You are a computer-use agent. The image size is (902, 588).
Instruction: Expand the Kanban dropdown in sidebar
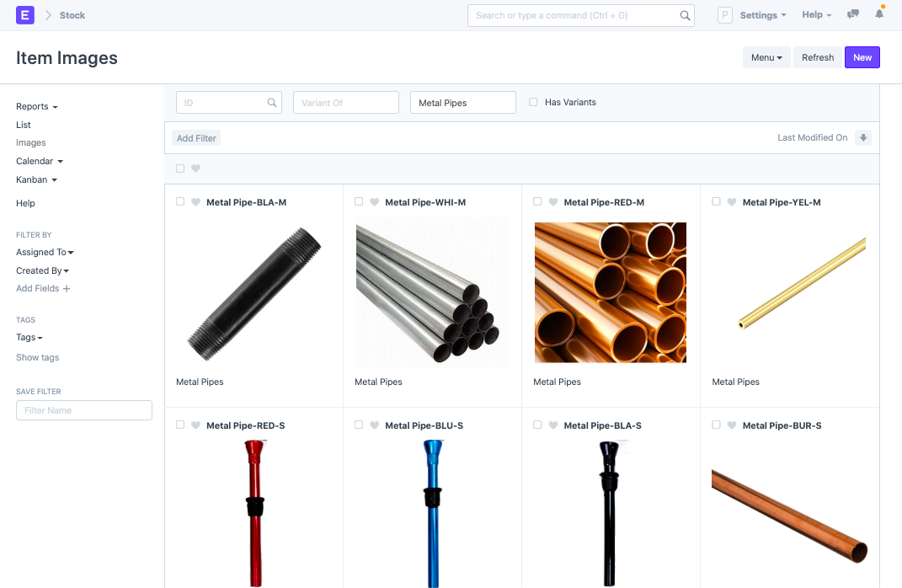(36, 179)
